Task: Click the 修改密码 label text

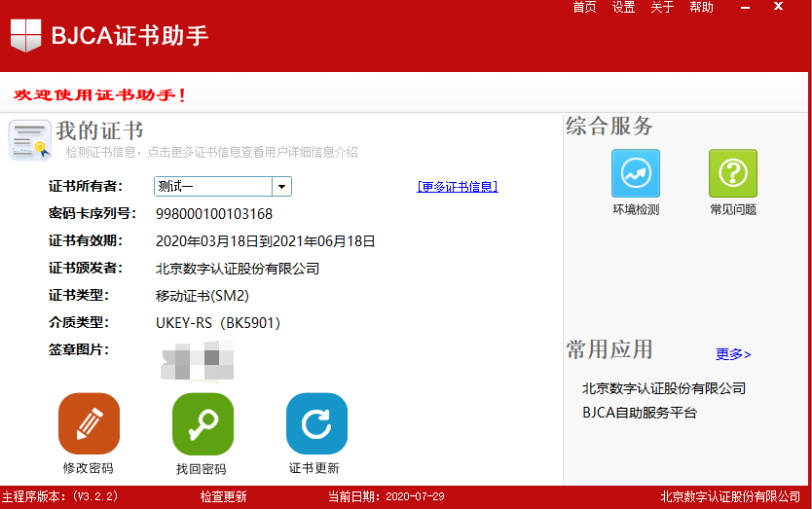Action: [x=88, y=468]
